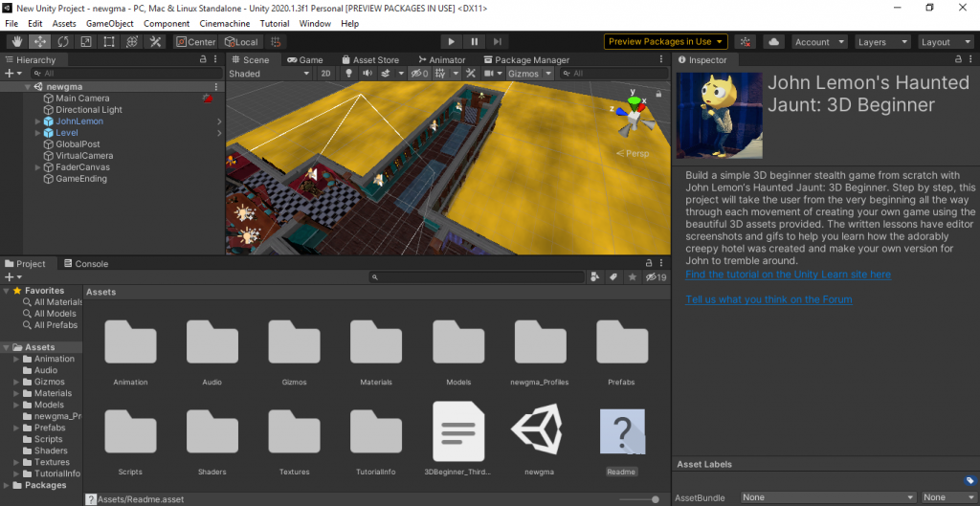The height and width of the screenshot is (506, 980).
Task: Click the Hierarchy search field
Action: click(x=127, y=73)
